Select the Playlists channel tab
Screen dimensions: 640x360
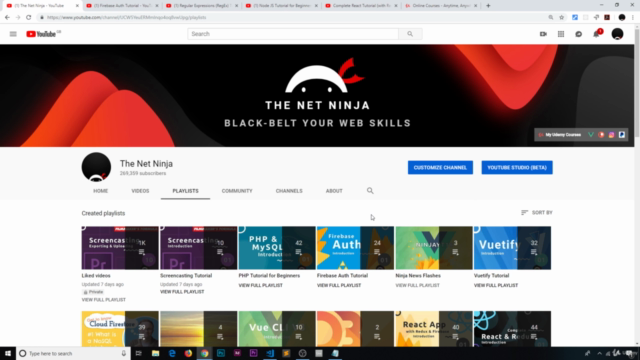click(x=185, y=191)
